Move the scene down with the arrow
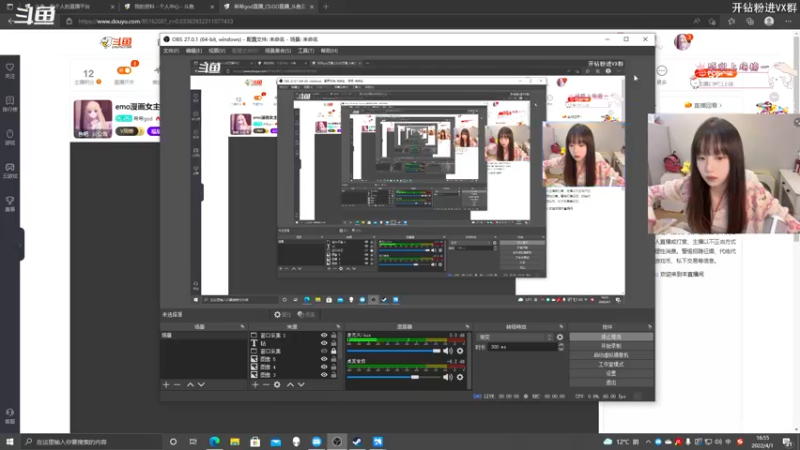 pos(201,385)
